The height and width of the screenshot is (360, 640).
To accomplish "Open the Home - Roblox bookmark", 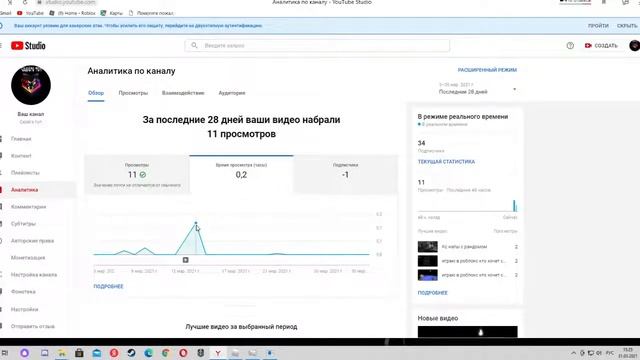I will [72, 13].
